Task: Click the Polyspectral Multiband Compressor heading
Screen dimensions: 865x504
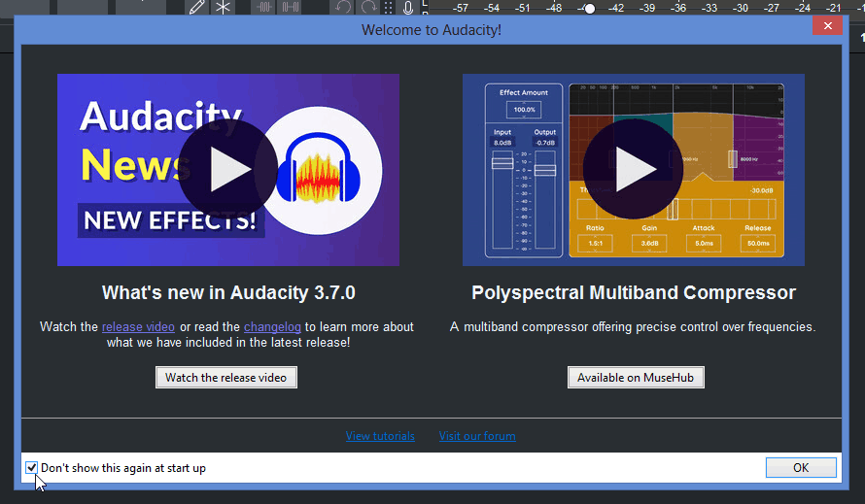Action: pyautogui.click(x=634, y=292)
